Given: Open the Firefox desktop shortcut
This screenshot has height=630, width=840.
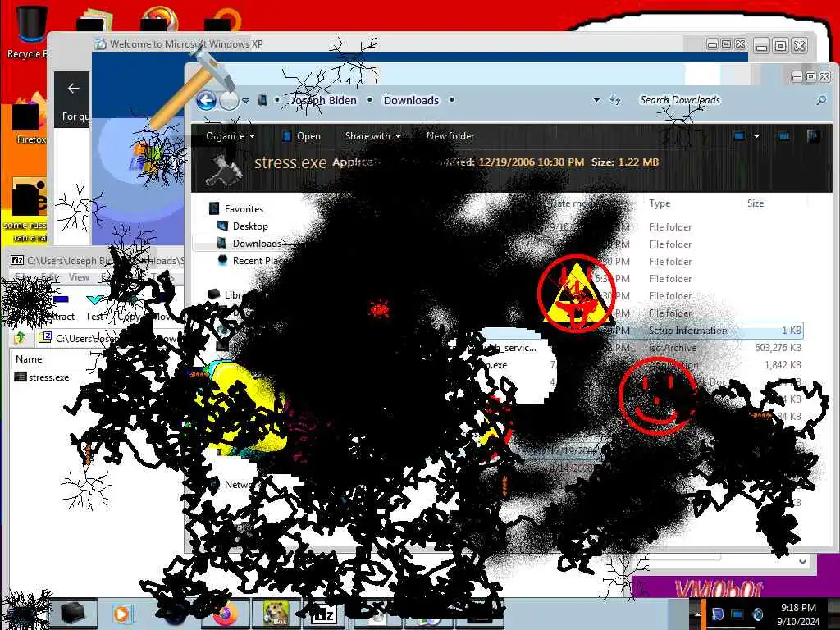Looking at the screenshot, I should [x=30, y=121].
